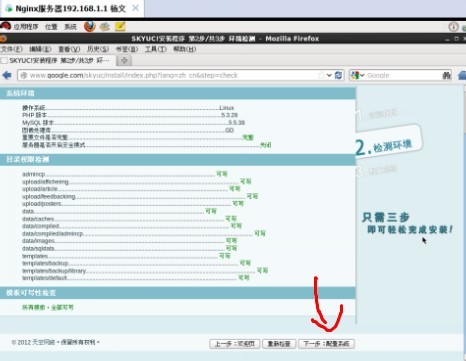Click the admincp directory row

coord(125,174)
